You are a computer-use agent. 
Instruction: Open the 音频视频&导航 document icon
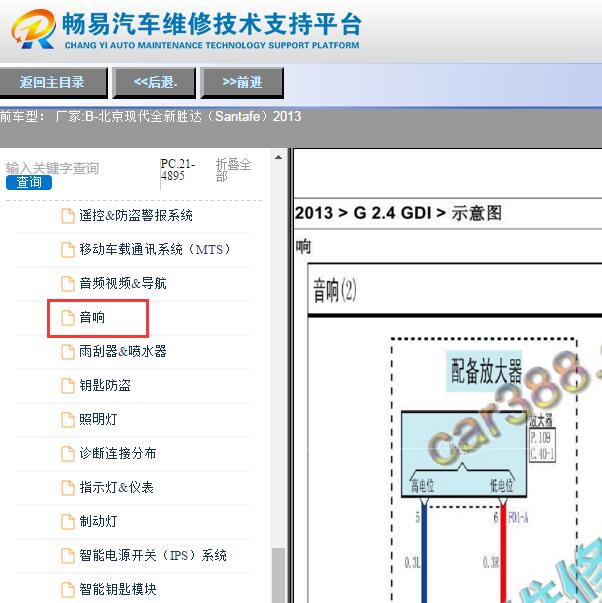(68, 284)
